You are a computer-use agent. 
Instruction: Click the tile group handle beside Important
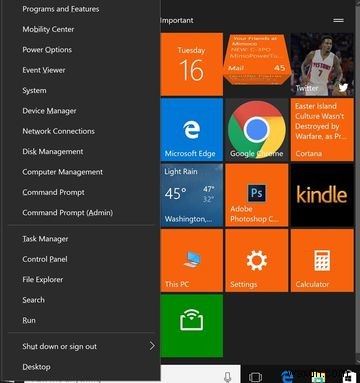click(x=338, y=20)
